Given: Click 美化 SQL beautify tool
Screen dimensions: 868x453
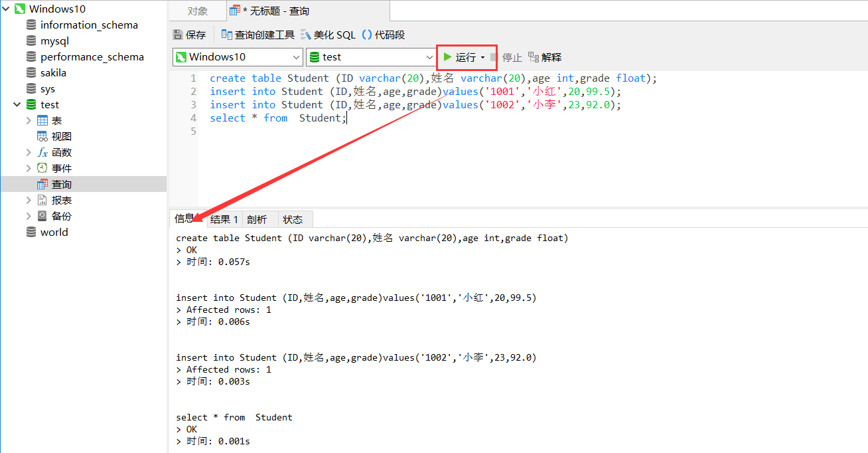Looking at the screenshot, I should pos(328,35).
